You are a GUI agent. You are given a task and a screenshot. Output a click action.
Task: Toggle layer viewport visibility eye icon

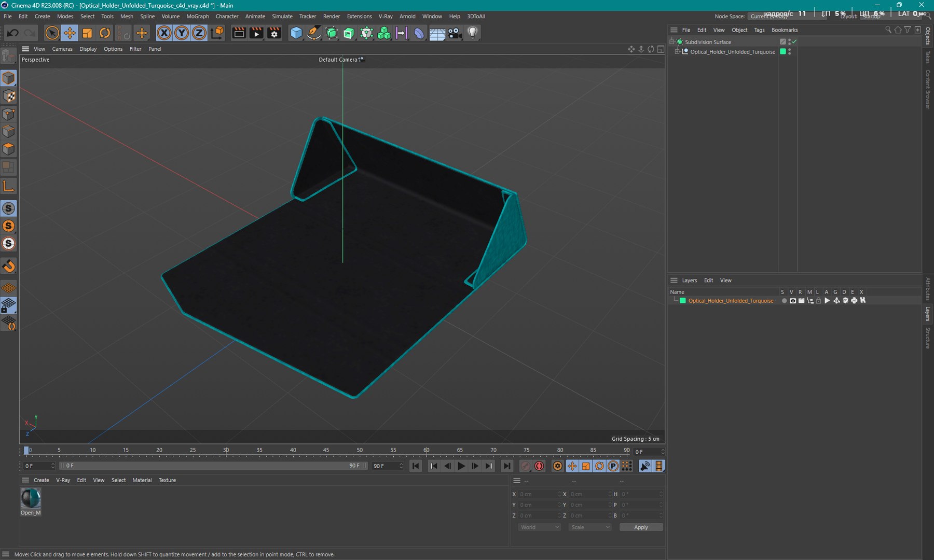click(x=793, y=301)
